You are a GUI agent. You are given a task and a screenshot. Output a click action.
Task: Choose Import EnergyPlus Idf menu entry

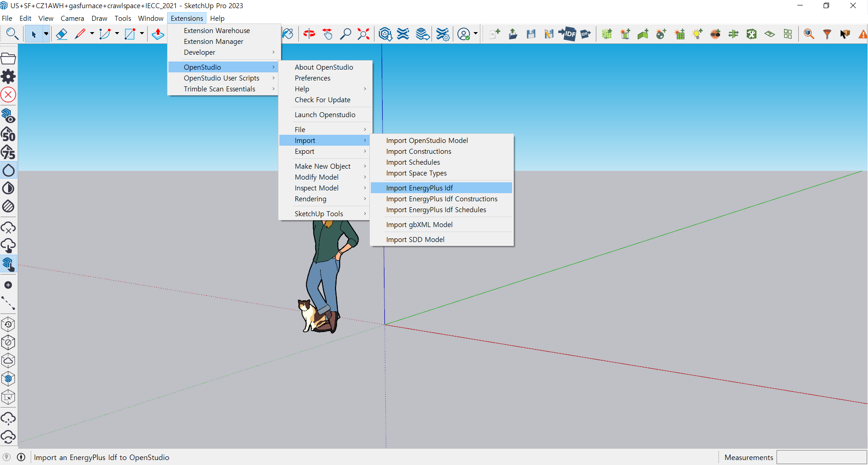click(x=441, y=188)
